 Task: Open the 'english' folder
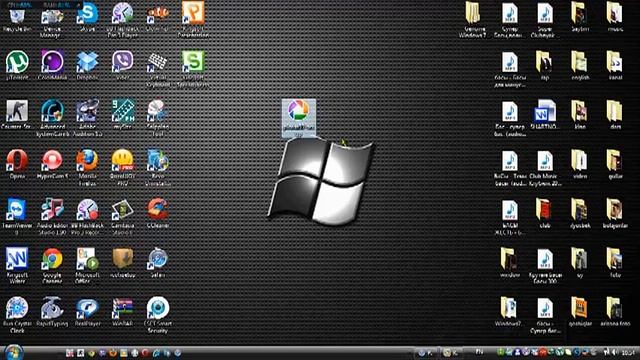tap(580, 65)
